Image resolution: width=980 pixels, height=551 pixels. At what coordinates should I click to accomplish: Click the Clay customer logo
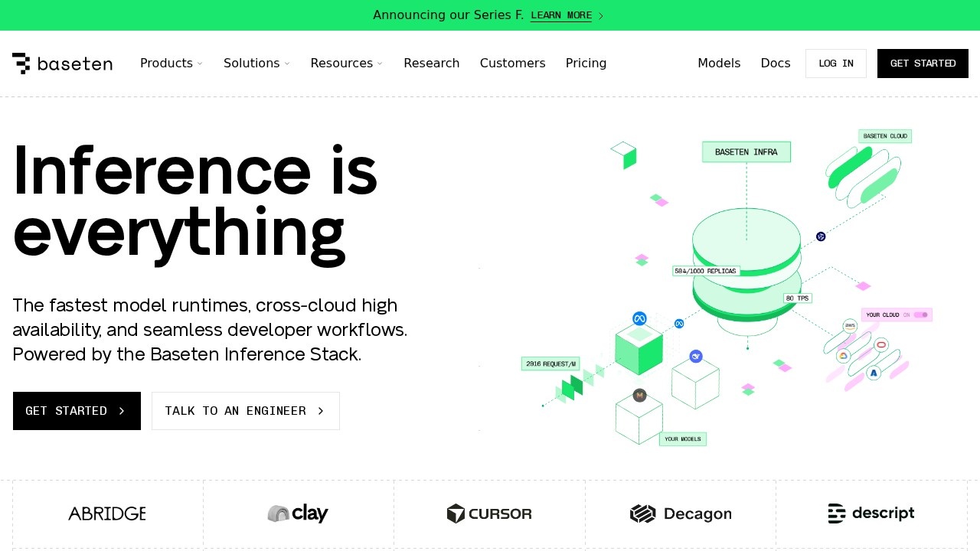point(298,514)
